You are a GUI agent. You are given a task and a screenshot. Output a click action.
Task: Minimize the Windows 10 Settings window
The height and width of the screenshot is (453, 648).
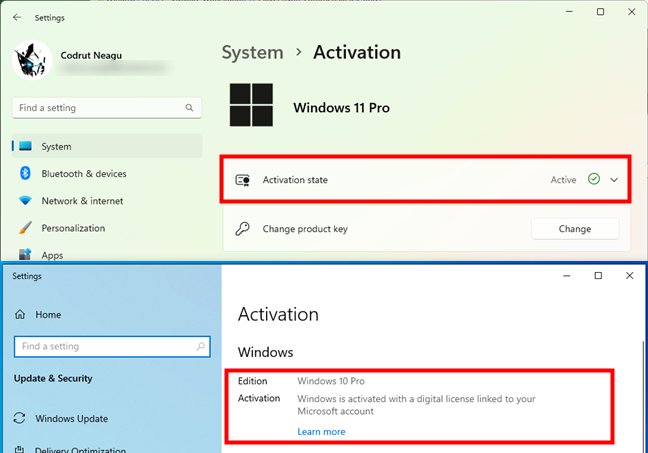[567, 276]
